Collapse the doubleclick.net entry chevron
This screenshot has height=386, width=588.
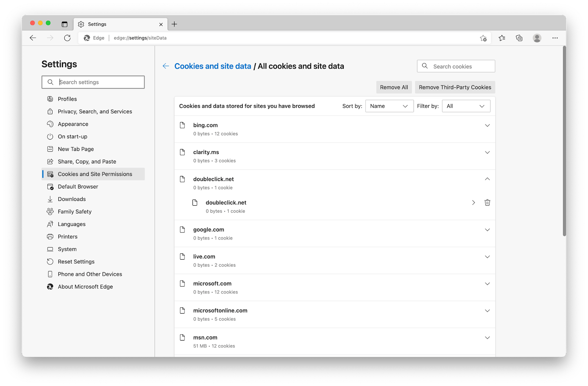[487, 179]
